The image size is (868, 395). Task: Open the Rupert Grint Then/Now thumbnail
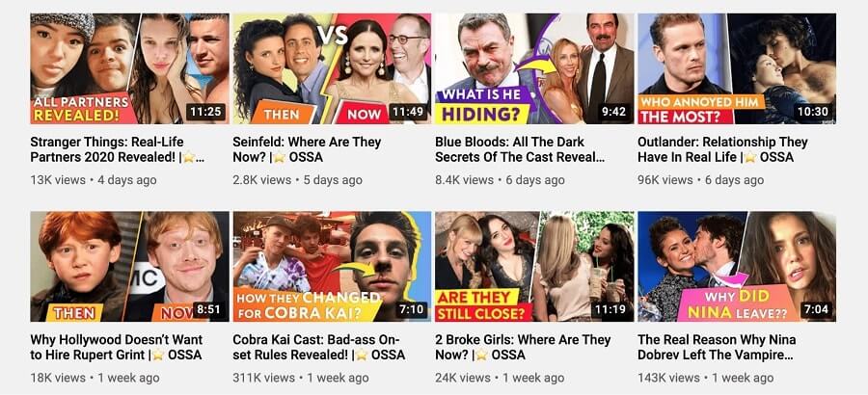(x=129, y=266)
